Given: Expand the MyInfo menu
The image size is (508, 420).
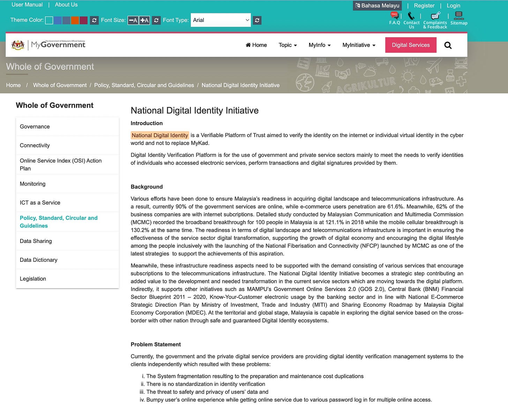Looking at the screenshot, I should coord(320,45).
